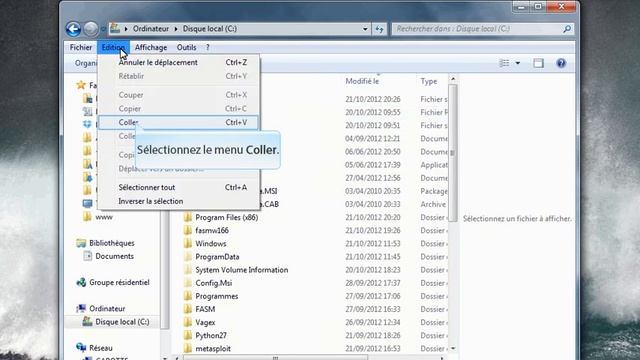Open the view options dropdown arrow

[518, 63]
